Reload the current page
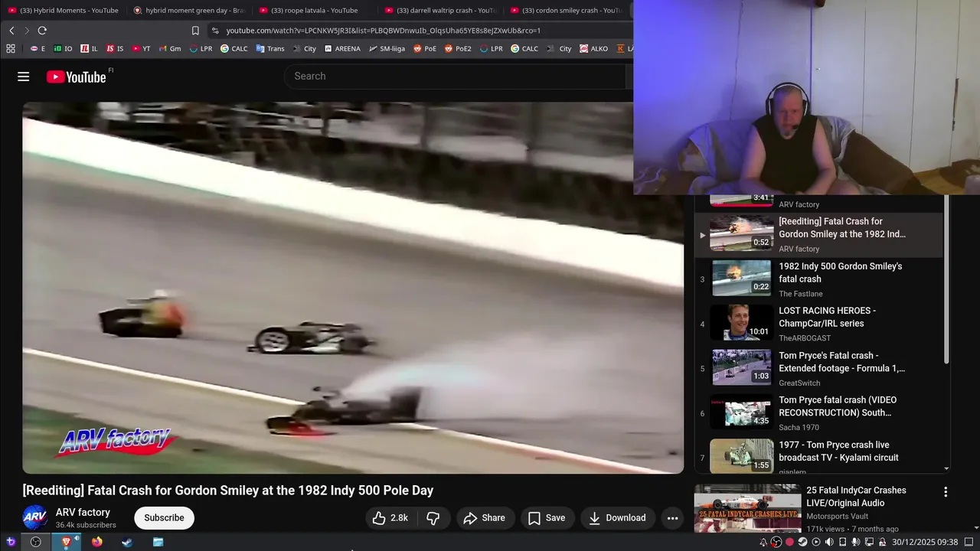Image resolution: width=980 pixels, height=551 pixels. point(42,31)
